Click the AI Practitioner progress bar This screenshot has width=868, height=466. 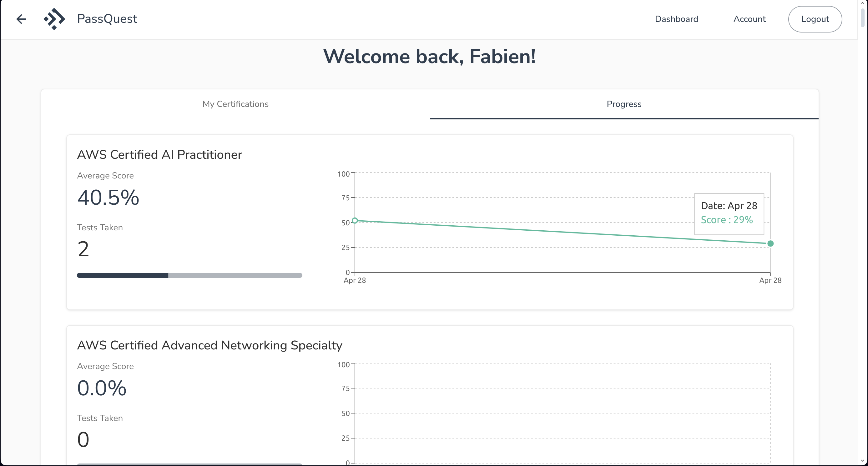click(x=189, y=275)
